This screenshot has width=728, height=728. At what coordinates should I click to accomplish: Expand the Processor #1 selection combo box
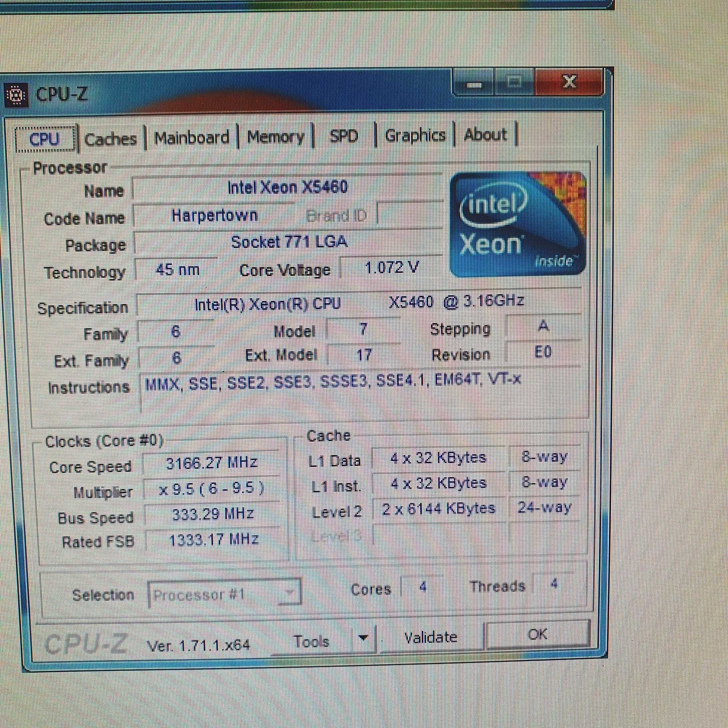click(225, 594)
